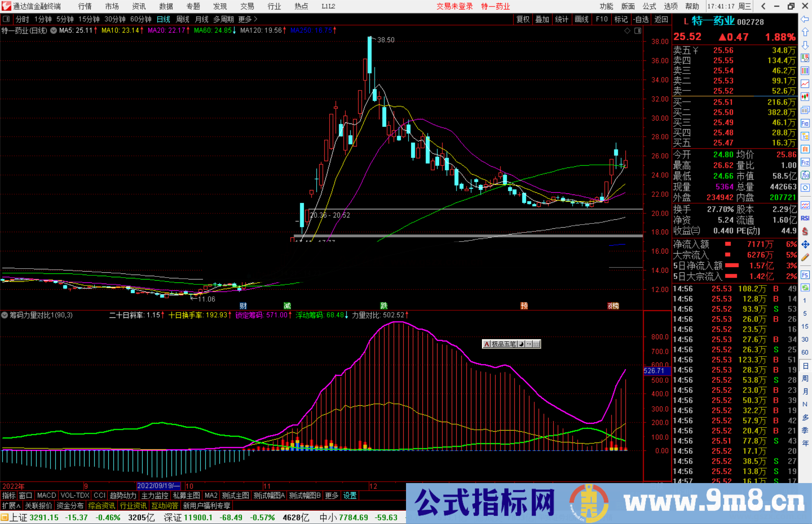812x524 pixels.
Task: Click the 预 marker on the chart timeline
Action: pos(524,306)
